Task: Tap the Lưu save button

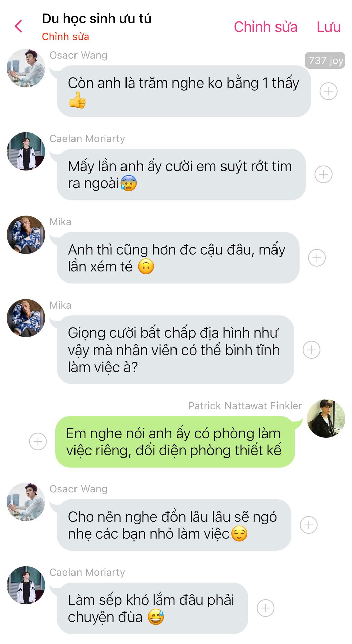Action: coord(329,26)
